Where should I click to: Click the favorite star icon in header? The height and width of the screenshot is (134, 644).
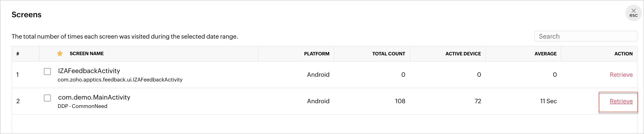pos(60,53)
